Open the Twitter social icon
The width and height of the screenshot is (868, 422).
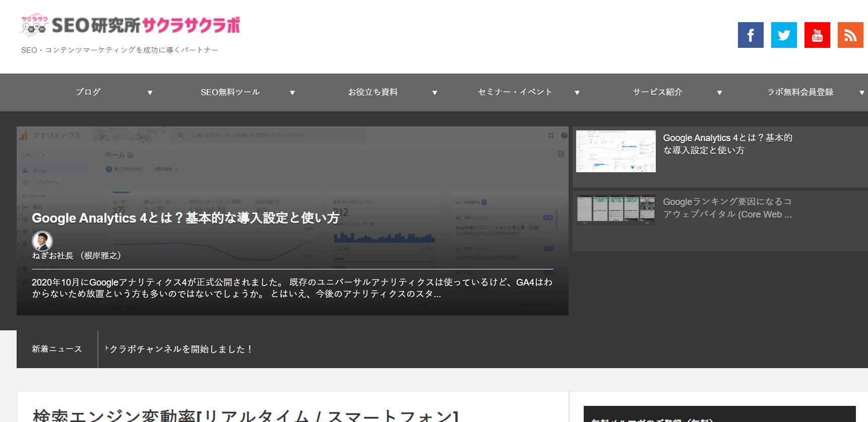pyautogui.click(x=784, y=35)
